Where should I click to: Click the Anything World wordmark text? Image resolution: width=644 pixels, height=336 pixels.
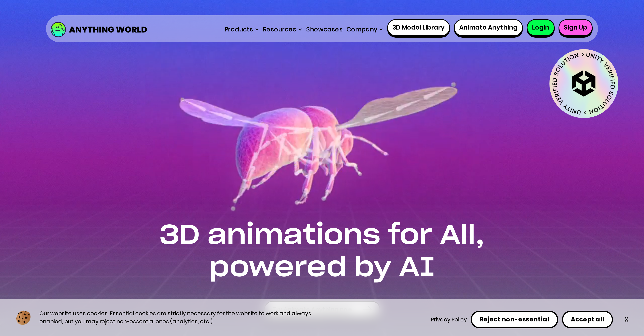[108, 29]
